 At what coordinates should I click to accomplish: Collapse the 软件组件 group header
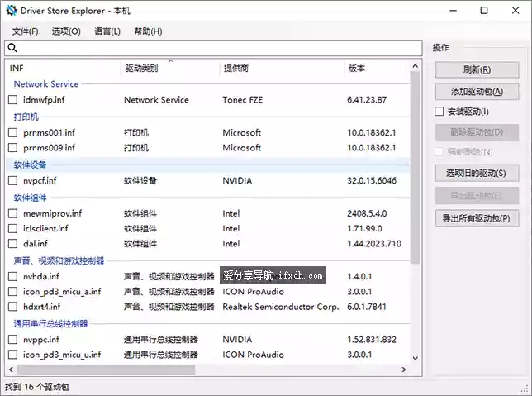pos(30,198)
